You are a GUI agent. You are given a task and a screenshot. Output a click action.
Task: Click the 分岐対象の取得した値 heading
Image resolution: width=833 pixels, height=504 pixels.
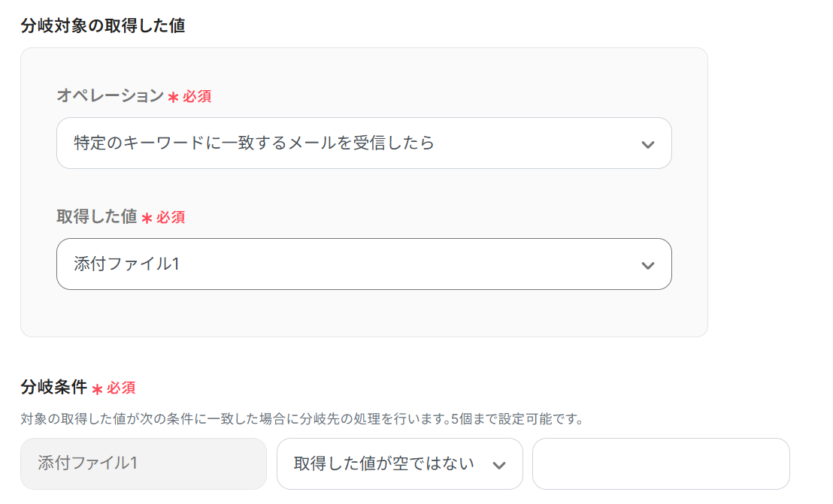(103, 26)
